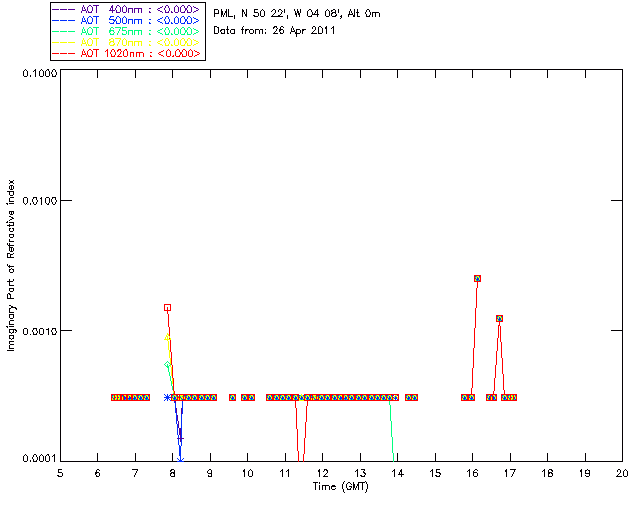This screenshot has width=640, height=512.
Task: Click the red square peak marker near 16 GMT
Action: [x=477, y=278]
